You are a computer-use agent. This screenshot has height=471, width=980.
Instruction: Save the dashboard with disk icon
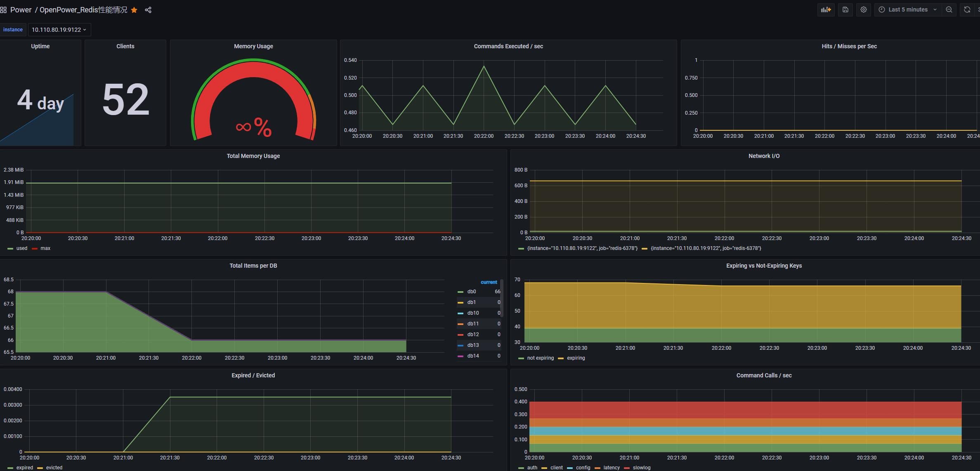click(845, 9)
